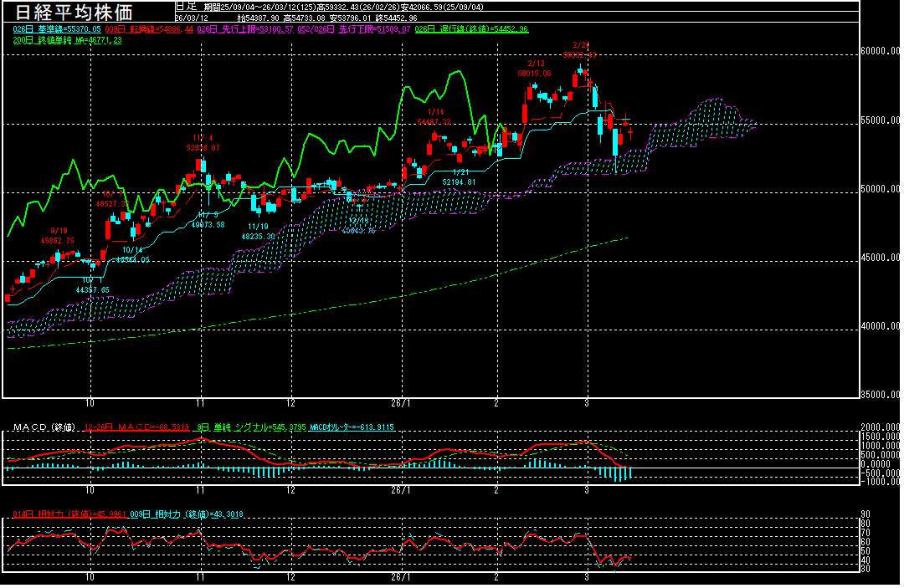904x588 pixels.
Task: Select the 11/19 low price annotation
Action: click(x=258, y=232)
